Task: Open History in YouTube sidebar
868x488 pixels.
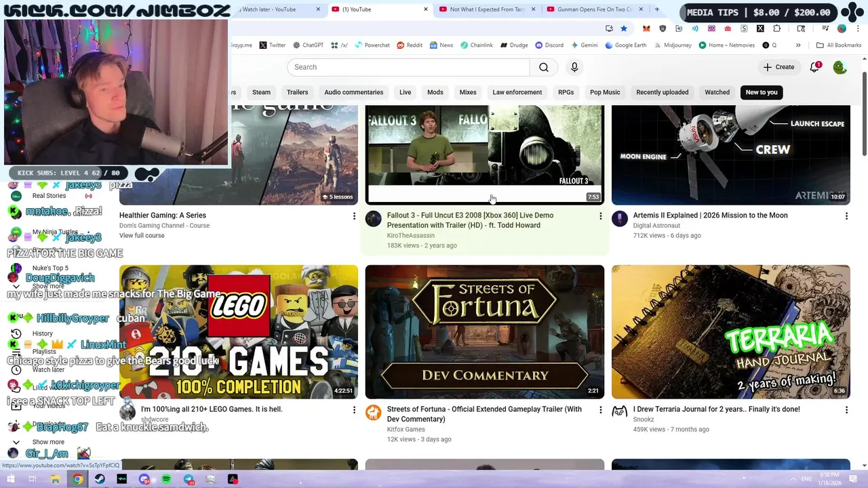Action: pos(42,333)
